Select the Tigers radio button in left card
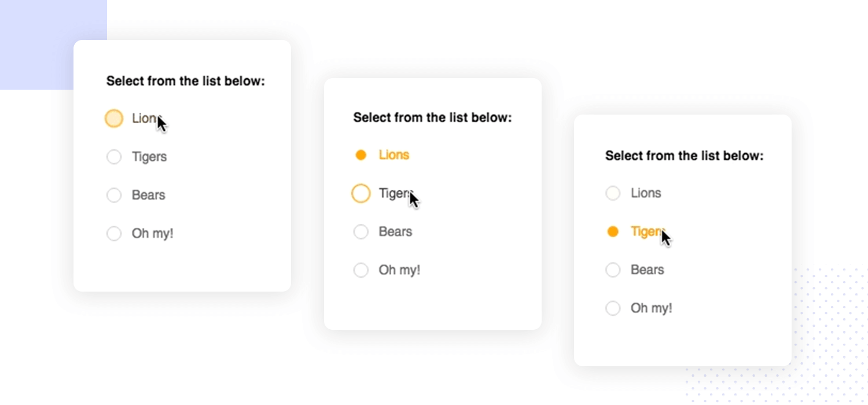The width and height of the screenshot is (868, 405). [114, 157]
